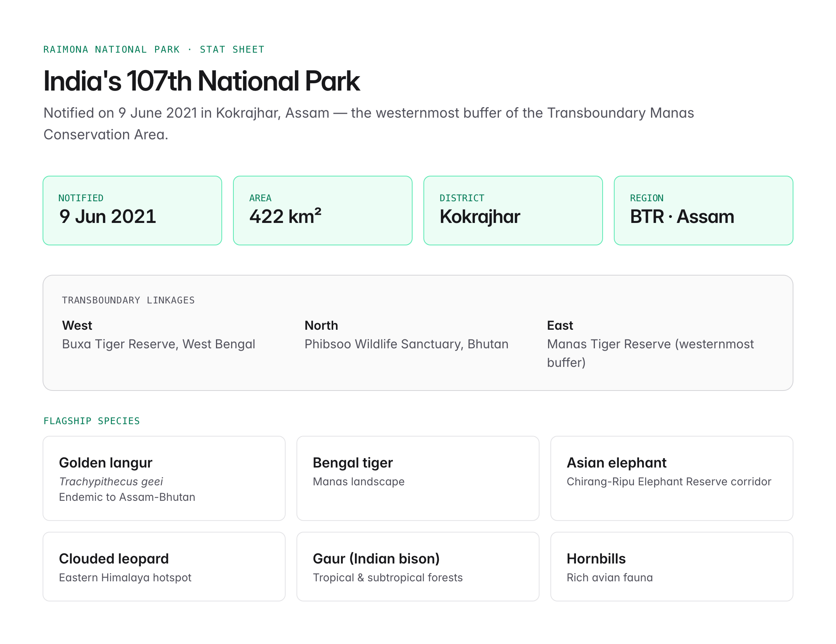Select the District 'Kokrajhar' stat card

pos(513,211)
